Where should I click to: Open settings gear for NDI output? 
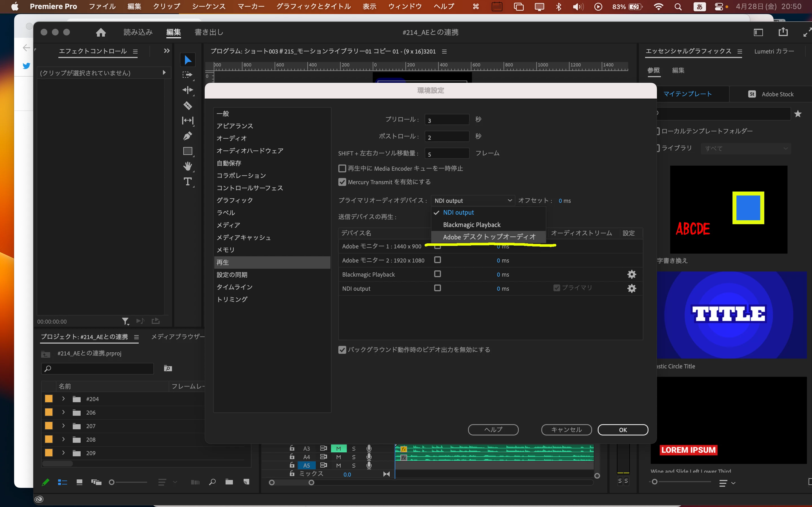point(632,288)
